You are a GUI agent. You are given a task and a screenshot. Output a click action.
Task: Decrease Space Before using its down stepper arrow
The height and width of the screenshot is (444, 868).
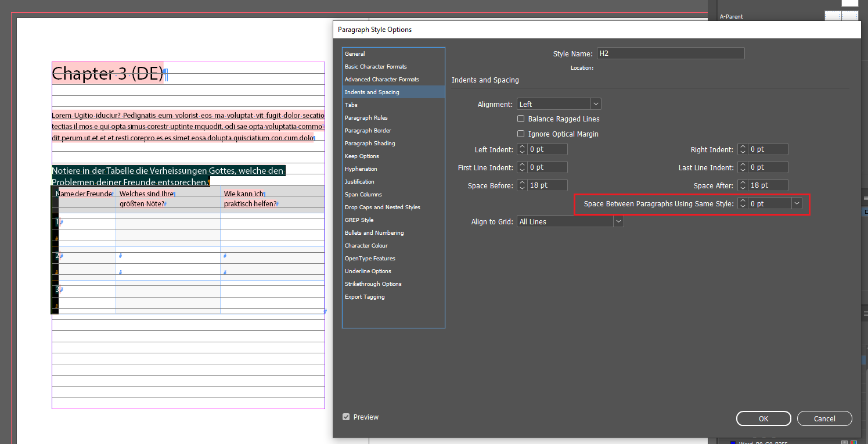pyautogui.click(x=521, y=187)
